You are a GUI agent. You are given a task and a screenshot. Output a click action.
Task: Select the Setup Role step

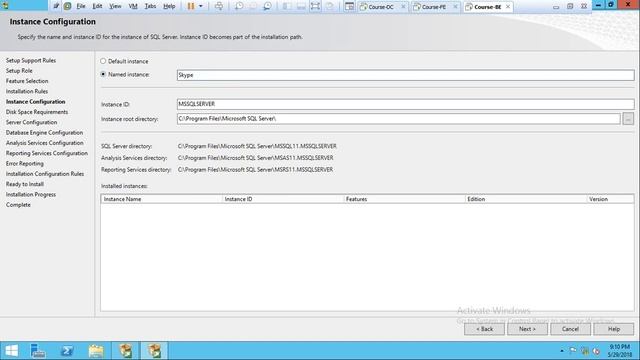(x=19, y=71)
